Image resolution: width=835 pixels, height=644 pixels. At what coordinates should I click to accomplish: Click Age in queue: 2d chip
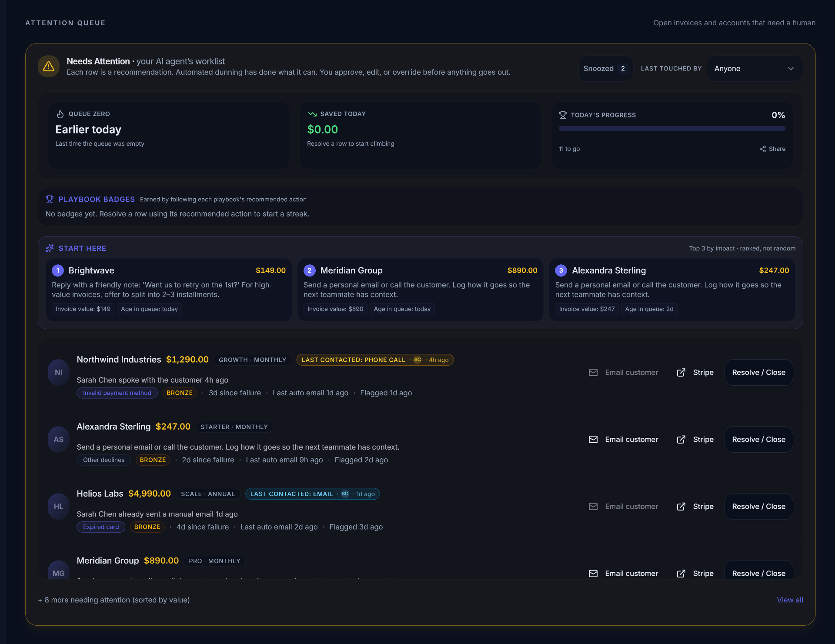649,309
